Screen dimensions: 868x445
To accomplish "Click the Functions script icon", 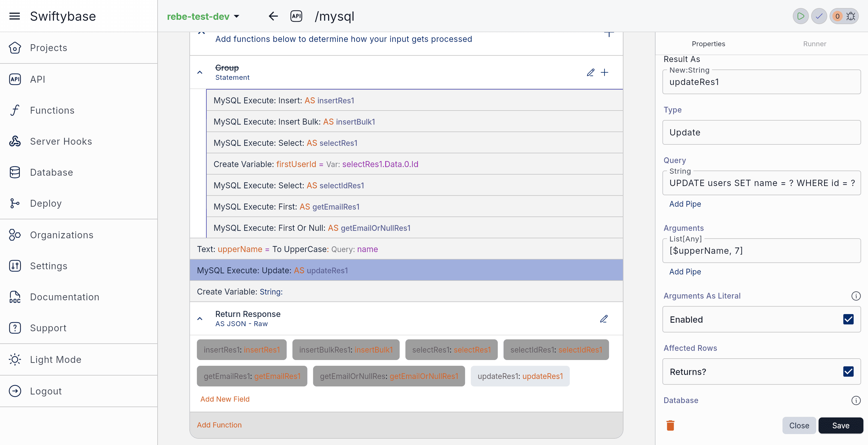I will pyautogui.click(x=15, y=110).
